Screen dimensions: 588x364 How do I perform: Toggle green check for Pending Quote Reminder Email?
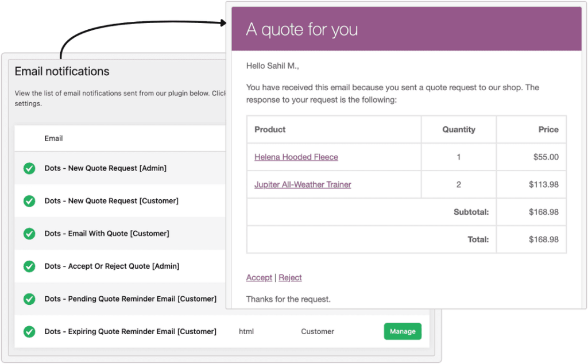29,299
